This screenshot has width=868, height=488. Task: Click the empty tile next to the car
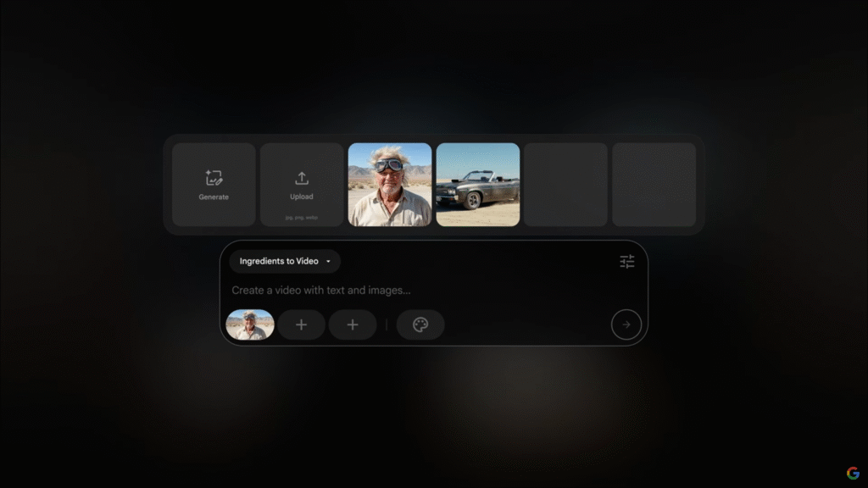click(x=565, y=185)
